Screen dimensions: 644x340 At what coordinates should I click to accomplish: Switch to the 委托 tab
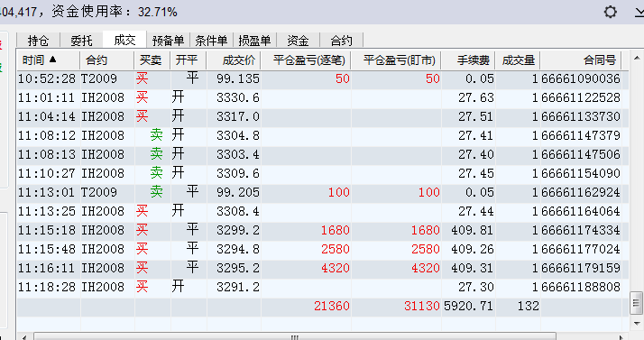(81, 41)
